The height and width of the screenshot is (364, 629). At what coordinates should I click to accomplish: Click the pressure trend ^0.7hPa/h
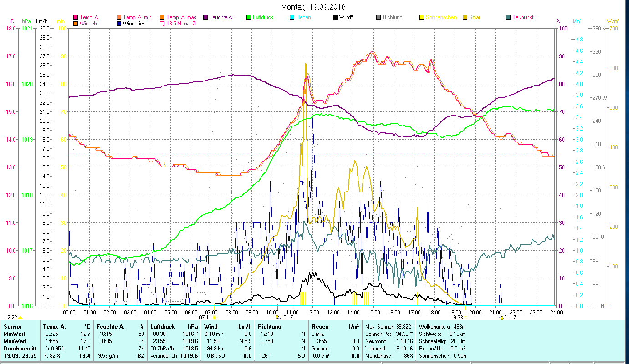(163, 348)
